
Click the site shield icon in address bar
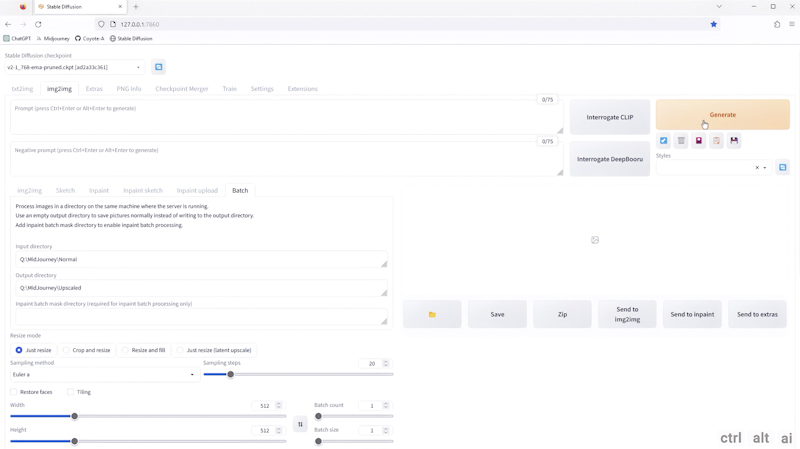click(x=101, y=24)
